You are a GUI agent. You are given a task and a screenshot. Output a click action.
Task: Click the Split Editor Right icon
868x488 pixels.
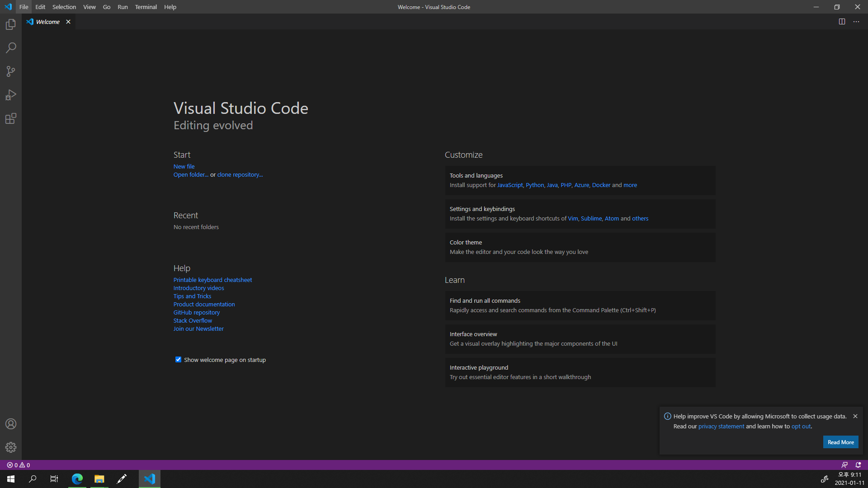point(842,22)
